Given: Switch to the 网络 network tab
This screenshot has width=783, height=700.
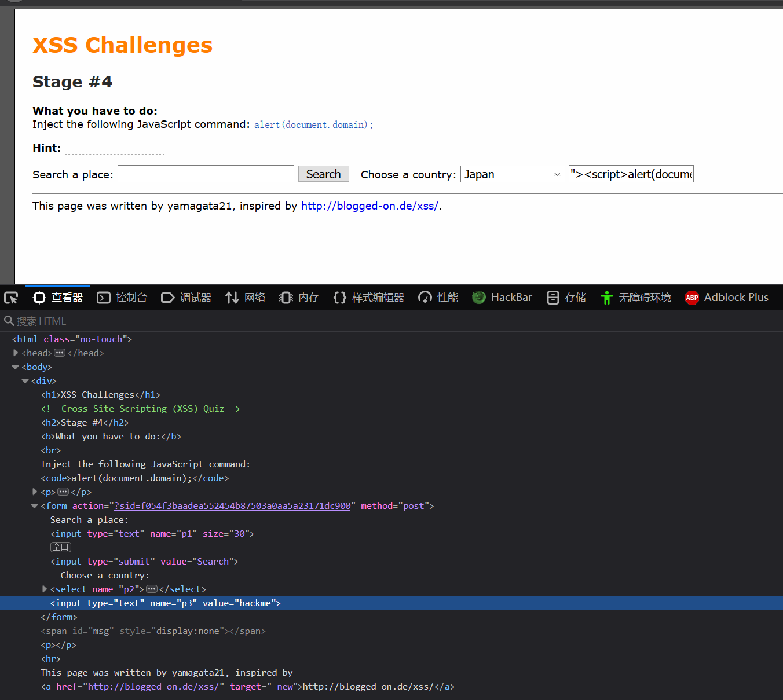Looking at the screenshot, I should (246, 298).
